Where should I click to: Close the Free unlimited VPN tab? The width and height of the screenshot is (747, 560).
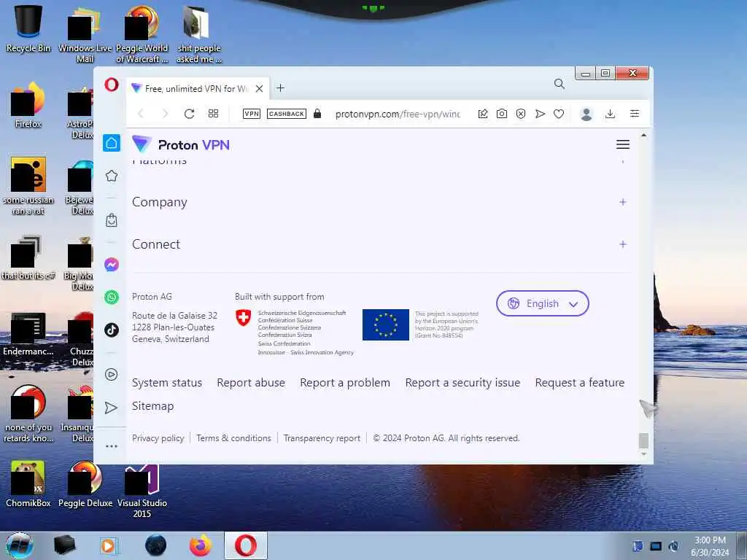pos(259,88)
